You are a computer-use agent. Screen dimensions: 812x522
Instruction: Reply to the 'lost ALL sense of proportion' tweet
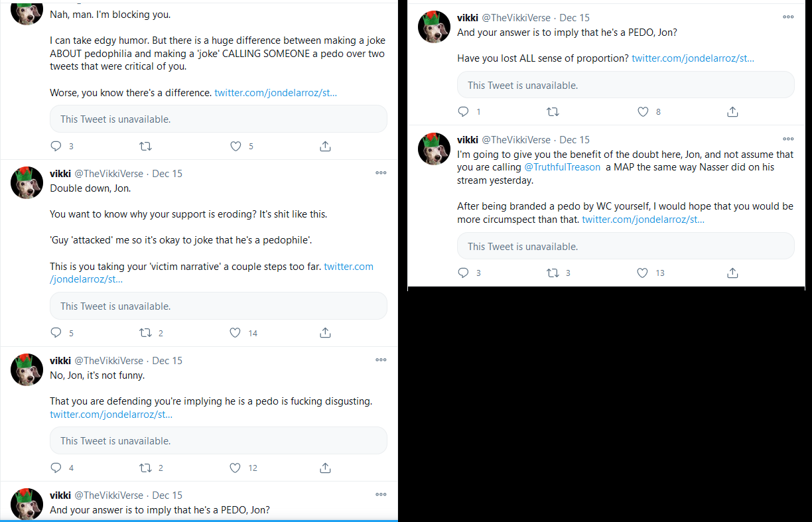(x=464, y=112)
